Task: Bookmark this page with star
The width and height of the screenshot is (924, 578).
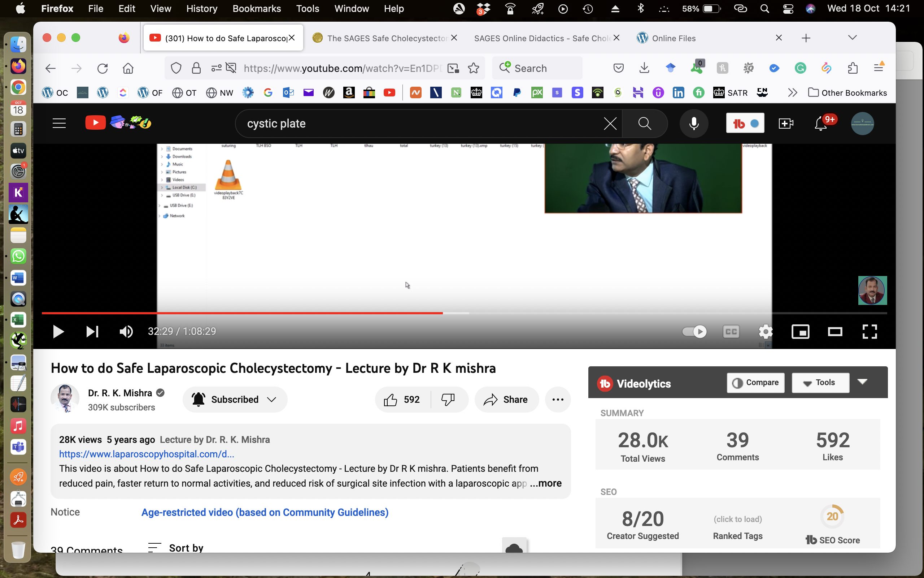Action: point(474,68)
